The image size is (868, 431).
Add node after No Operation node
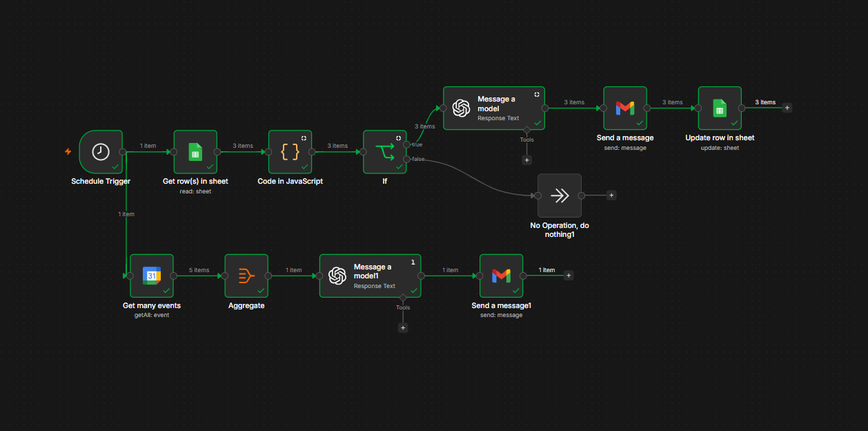pos(611,195)
